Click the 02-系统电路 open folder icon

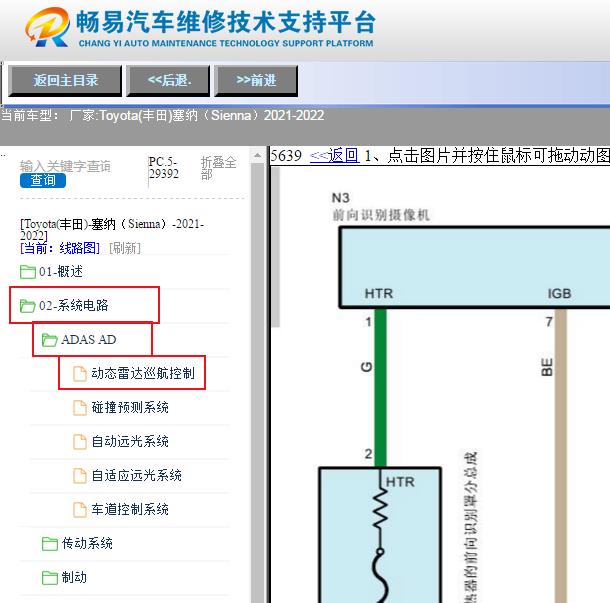click(x=28, y=306)
